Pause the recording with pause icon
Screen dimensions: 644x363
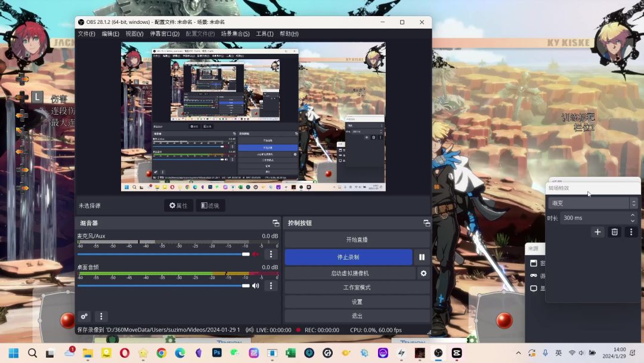(x=422, y=257)
